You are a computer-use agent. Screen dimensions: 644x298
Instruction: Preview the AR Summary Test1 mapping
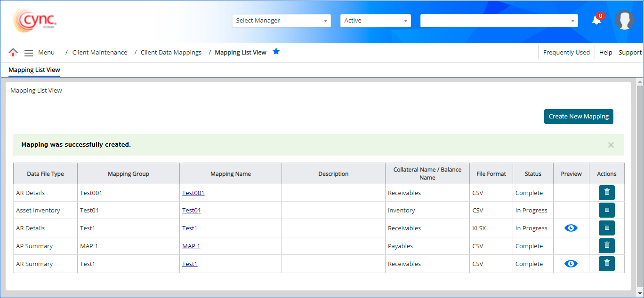571,264
